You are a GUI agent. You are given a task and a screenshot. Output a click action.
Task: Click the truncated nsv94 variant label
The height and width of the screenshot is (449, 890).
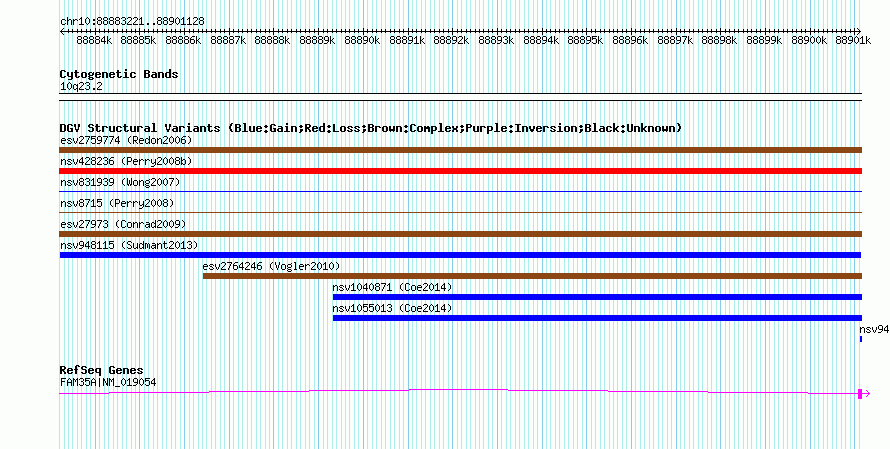click(874, 329)
